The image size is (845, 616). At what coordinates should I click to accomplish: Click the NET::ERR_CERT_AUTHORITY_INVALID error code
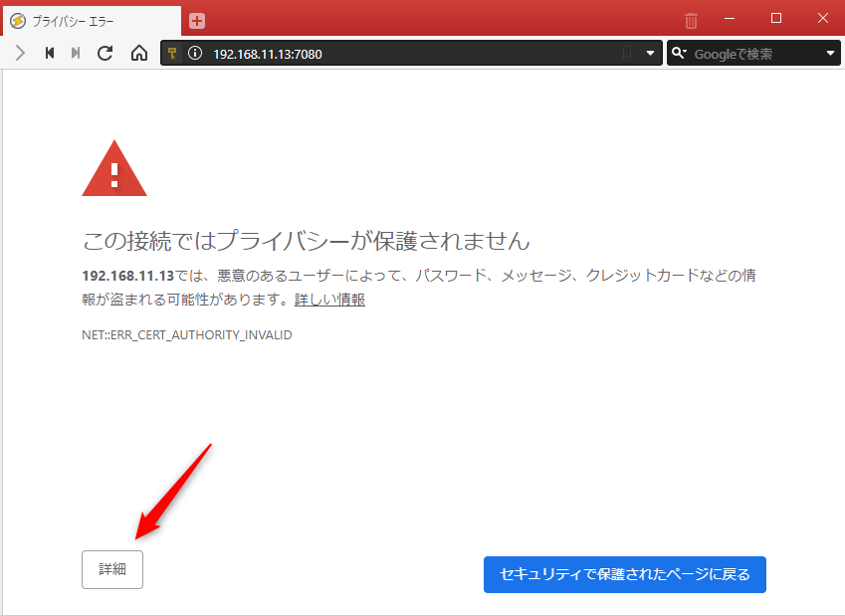pyautogui.click(x=186, y=335)
